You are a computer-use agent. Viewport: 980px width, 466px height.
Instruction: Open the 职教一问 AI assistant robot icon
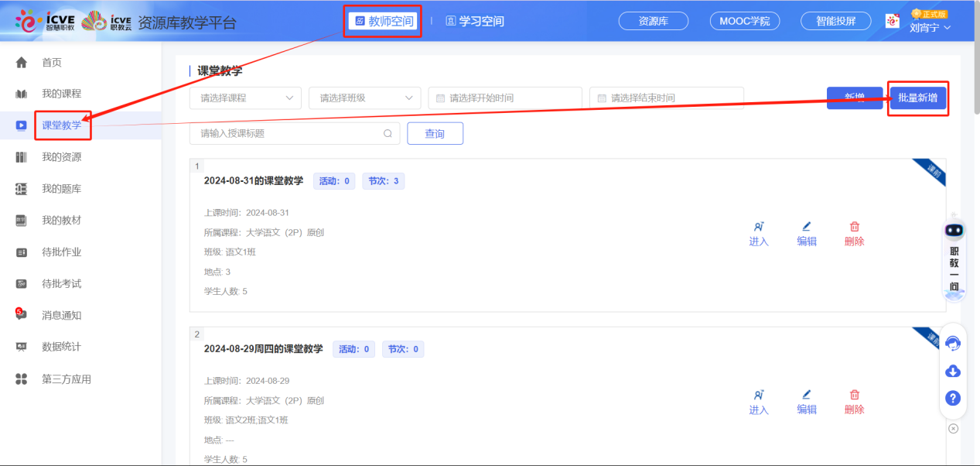click(x=953, y=230)
